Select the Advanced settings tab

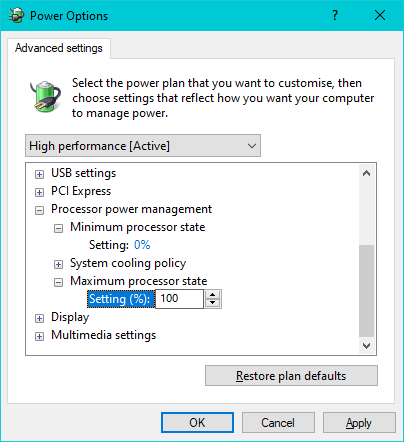pos(59,48)
